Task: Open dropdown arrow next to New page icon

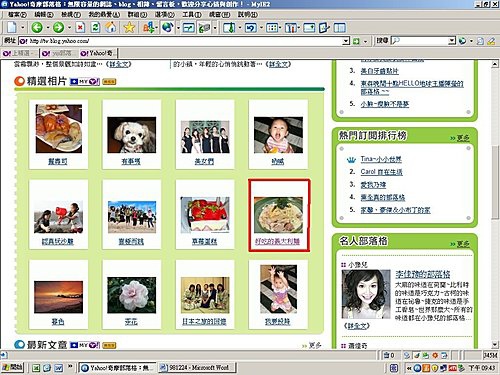Action: (x=23, y=27)
